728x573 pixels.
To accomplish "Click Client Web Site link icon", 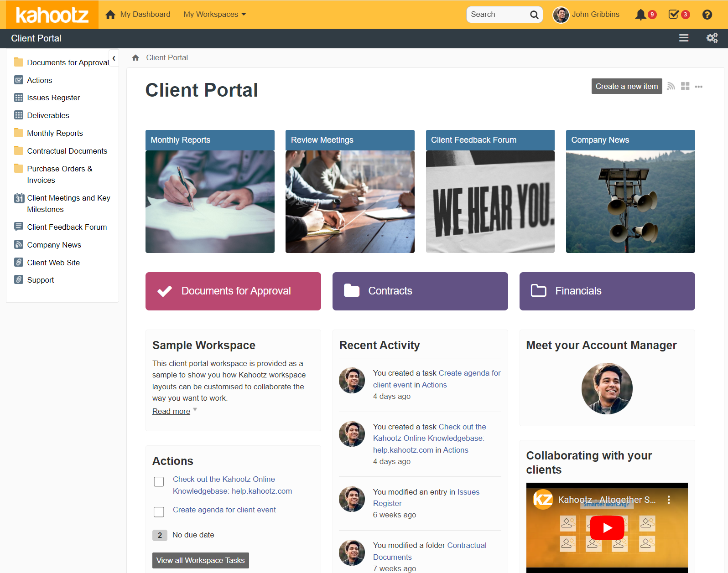I will pyautogui.click(x=19, y=262).
